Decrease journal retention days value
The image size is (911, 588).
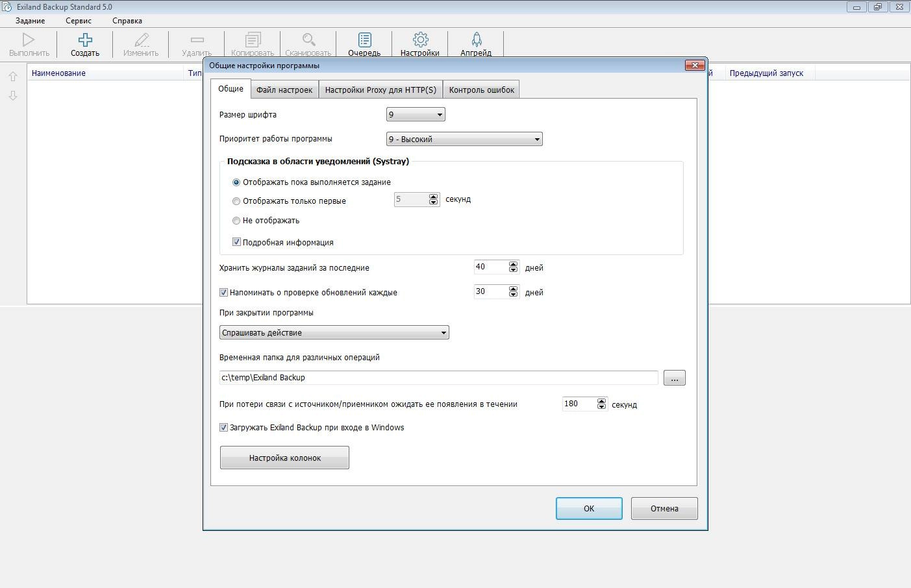coord(514,270)
